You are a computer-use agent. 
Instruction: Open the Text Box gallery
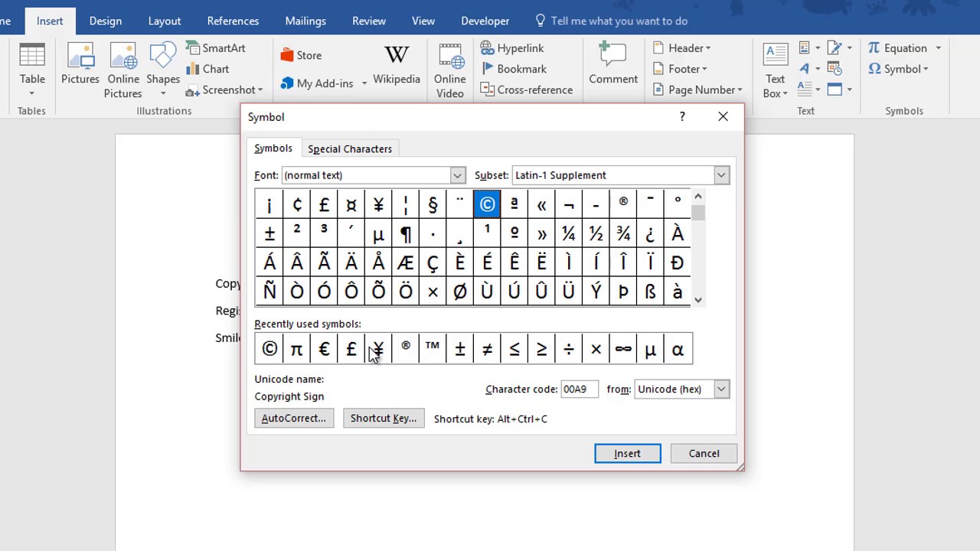point(775,70)
